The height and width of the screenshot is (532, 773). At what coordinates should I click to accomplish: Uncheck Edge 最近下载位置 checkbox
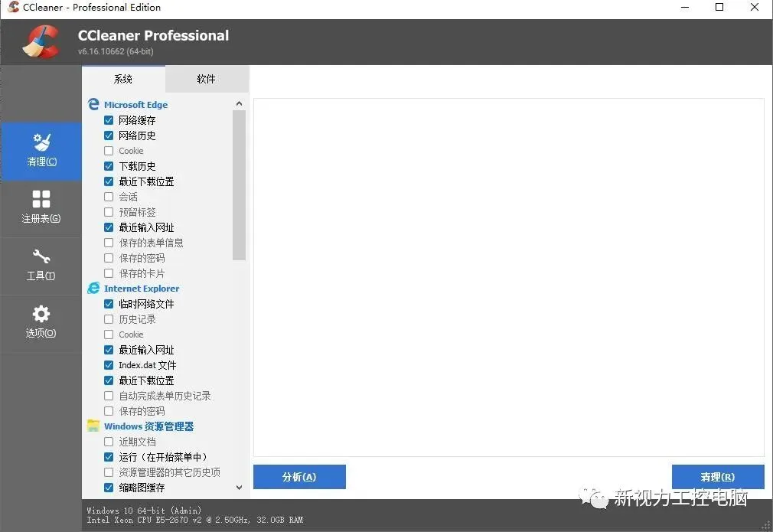tap(109, 181)
